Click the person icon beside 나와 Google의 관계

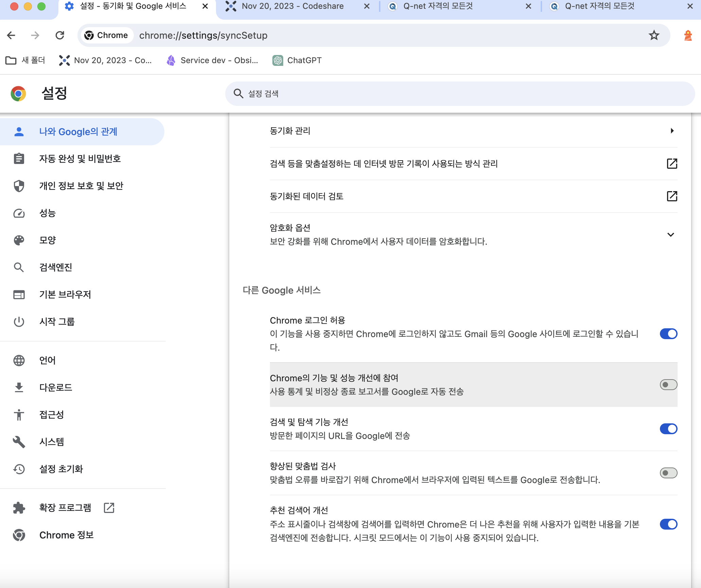point(19,132)
